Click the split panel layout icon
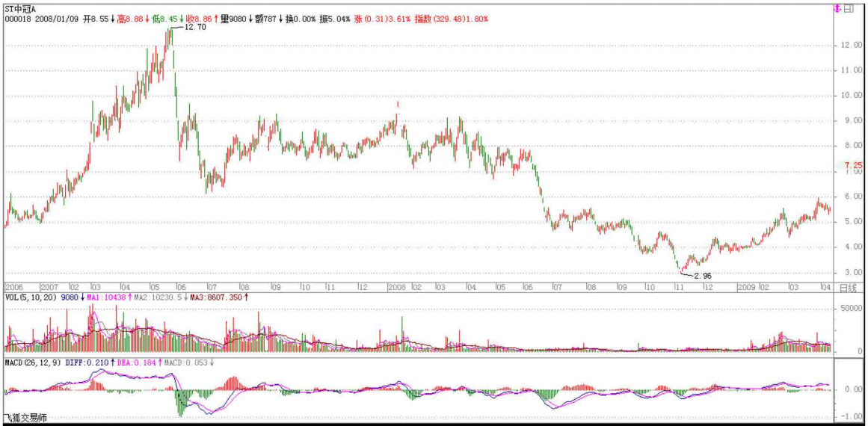This screenshot has height=426, width=868. click(x=849, y=9)
